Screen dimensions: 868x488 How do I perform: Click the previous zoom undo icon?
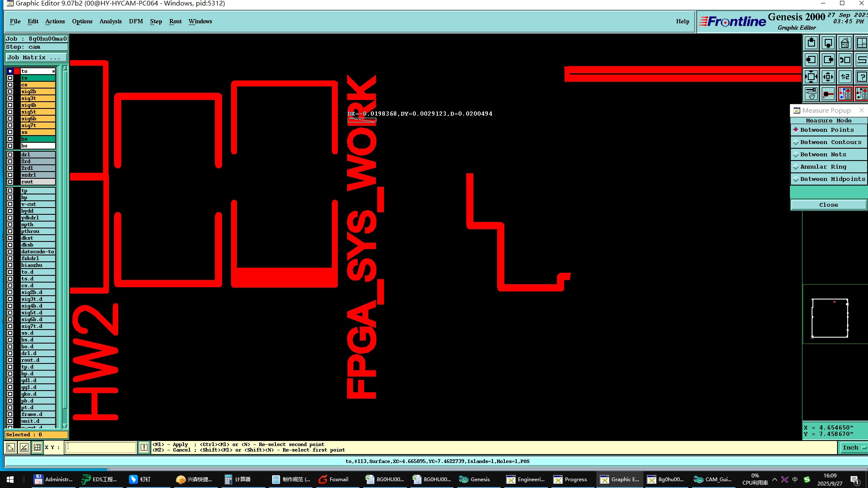845,60
